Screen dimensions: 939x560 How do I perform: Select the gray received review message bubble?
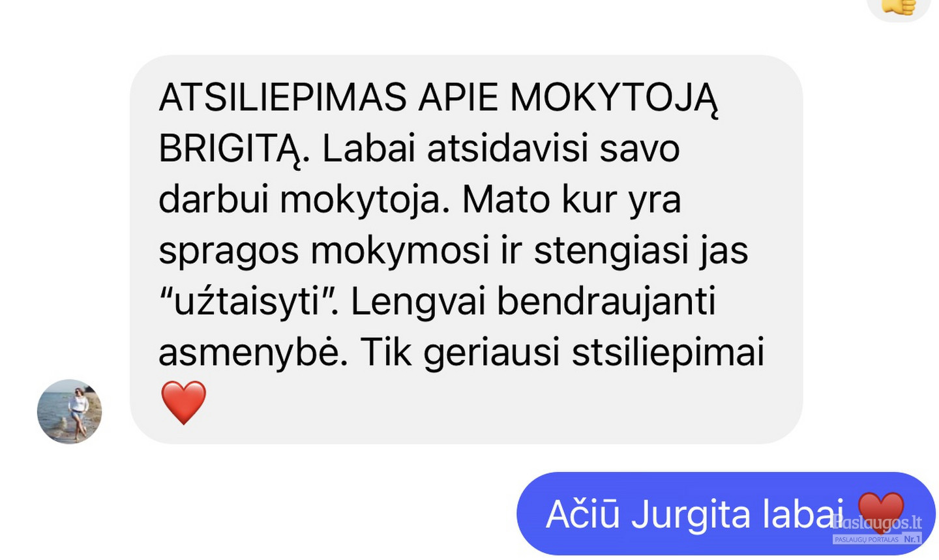(x=466, y=250)
